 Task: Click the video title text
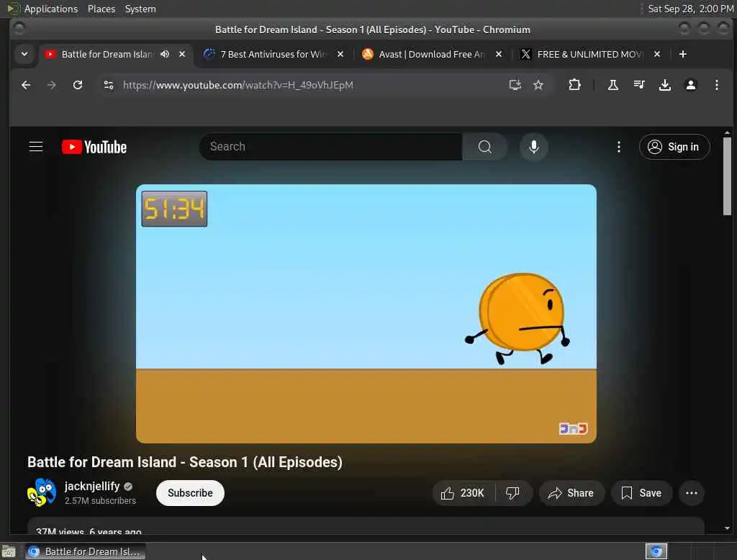[185, 462]
